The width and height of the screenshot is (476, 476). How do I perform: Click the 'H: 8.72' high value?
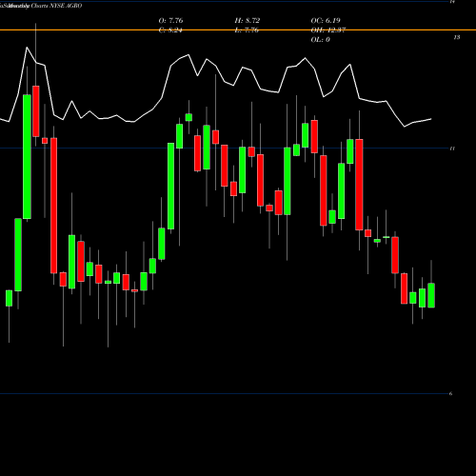(248, 21)
